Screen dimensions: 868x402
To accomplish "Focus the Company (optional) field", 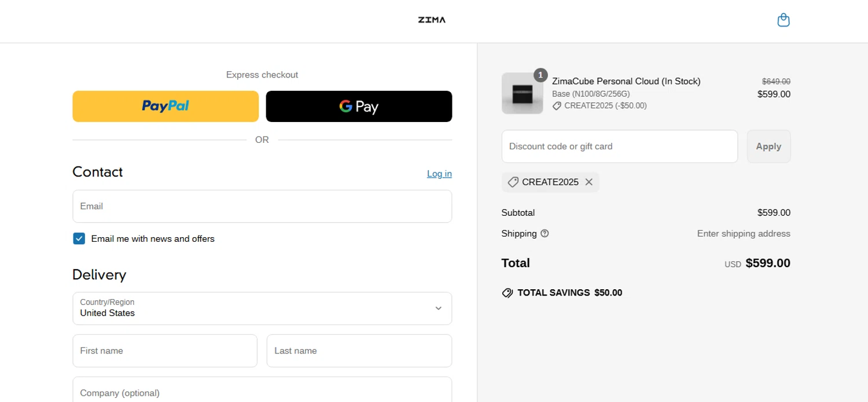I will click(262, 390).
